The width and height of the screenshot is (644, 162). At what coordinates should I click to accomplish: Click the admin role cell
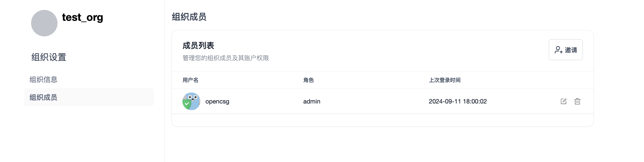point(312,101)
